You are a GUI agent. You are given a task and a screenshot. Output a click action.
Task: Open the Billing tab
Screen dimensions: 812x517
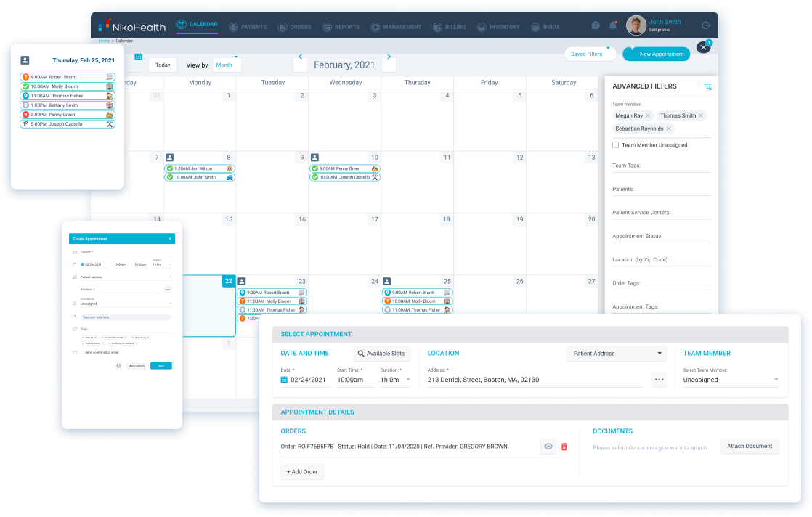[449, 27]
